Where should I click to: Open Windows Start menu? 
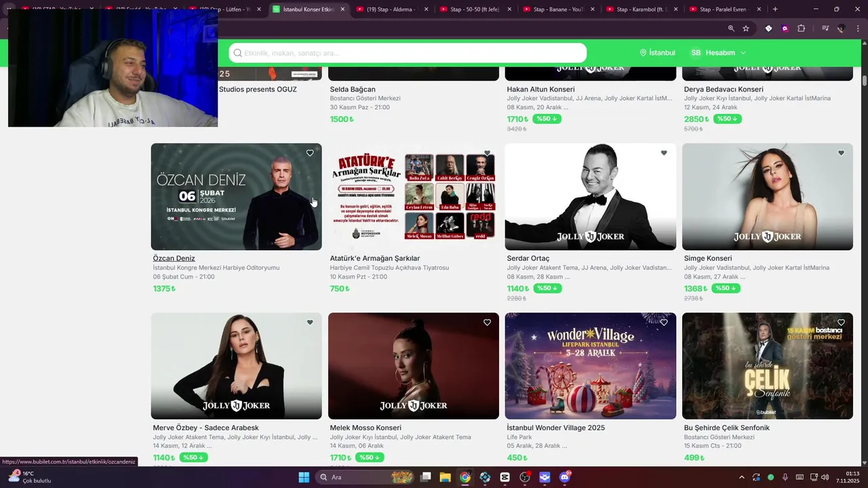(x=304, y=477)
